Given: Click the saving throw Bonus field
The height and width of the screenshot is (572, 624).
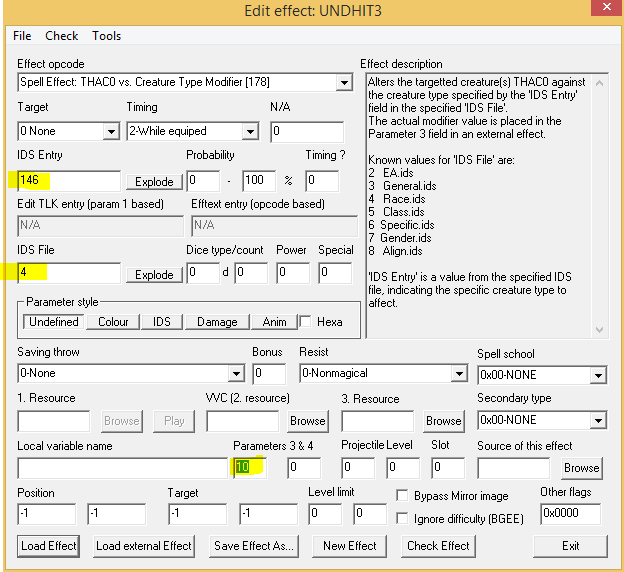Looking at the screenshot, I should coord(269,374).
